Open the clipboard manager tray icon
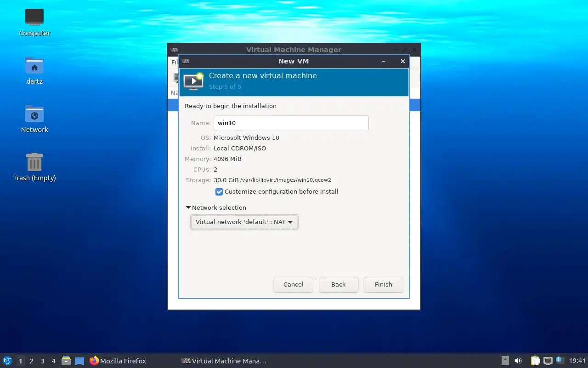This screenshot has height=368, width=588. pyautogui.click(x=535, y=361)
